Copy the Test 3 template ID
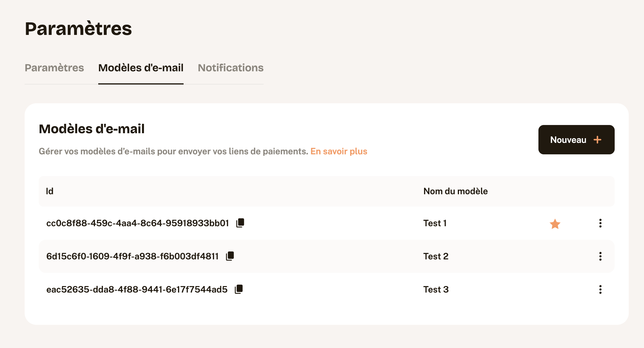 coord(239,289)
